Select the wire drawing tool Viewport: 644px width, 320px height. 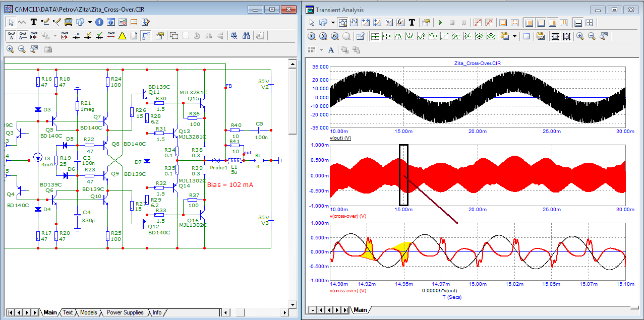(45, 22)
